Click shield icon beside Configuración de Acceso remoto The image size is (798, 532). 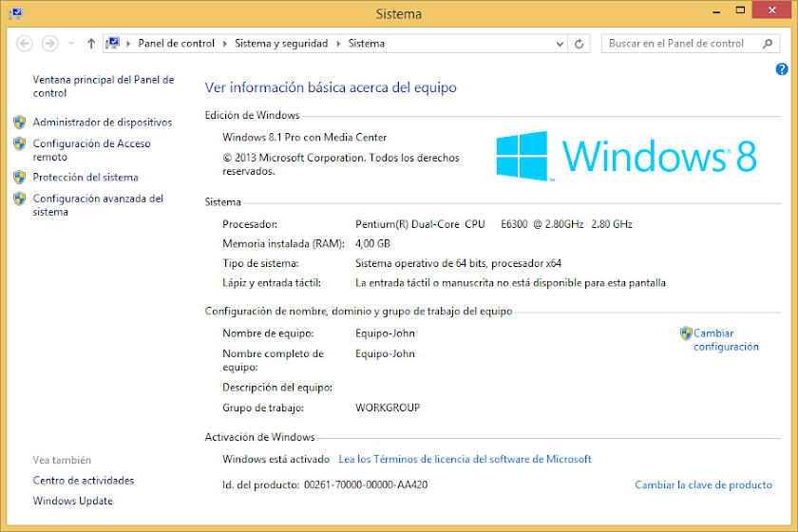20,143
